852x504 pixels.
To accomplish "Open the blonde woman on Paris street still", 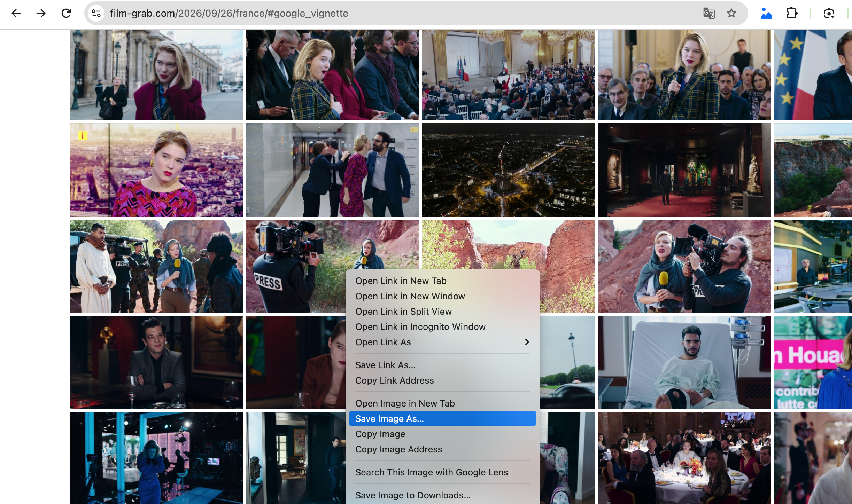I will [x=156, y=75].
